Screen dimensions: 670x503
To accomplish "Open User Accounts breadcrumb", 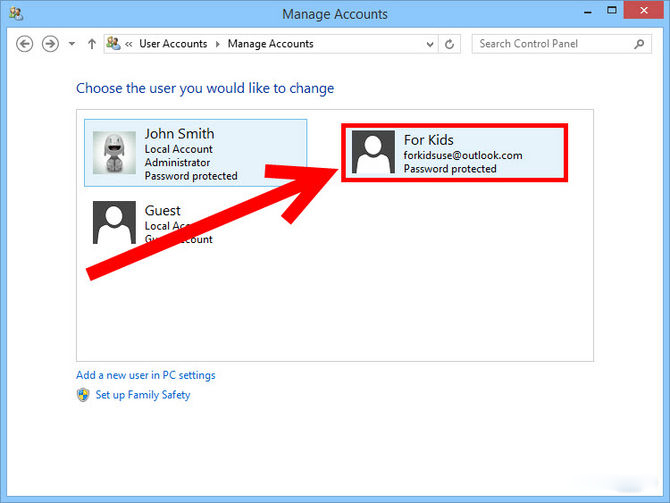I will [173, 44].
